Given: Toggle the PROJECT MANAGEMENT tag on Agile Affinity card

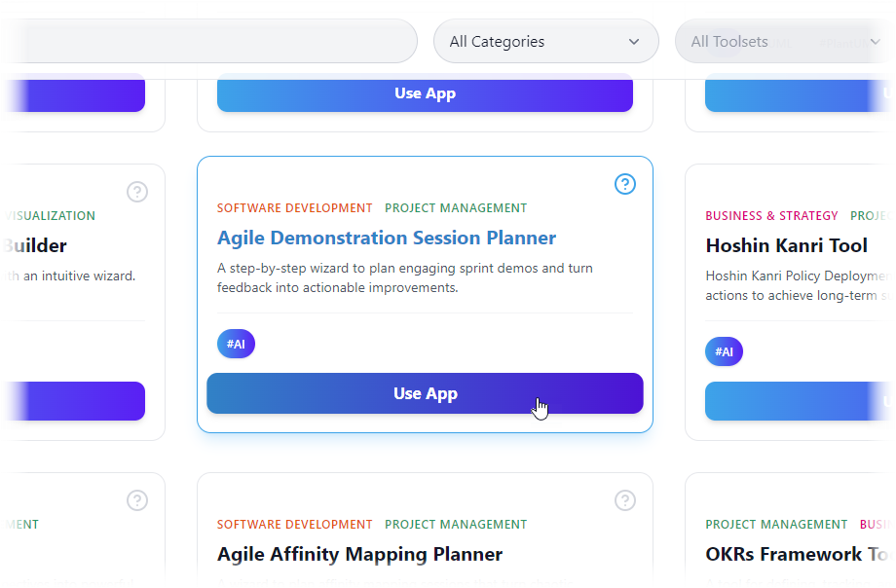Looking at the screenshot, I should pyautogui.click(x=455, y=524).
